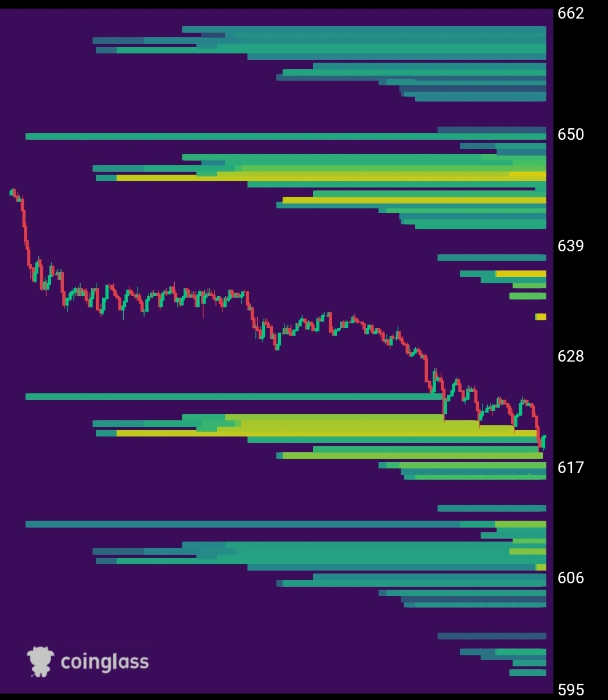This screenshot has height=700, width=608.
Task: Click the small isolated yellow block below 639
Action: 541,317
